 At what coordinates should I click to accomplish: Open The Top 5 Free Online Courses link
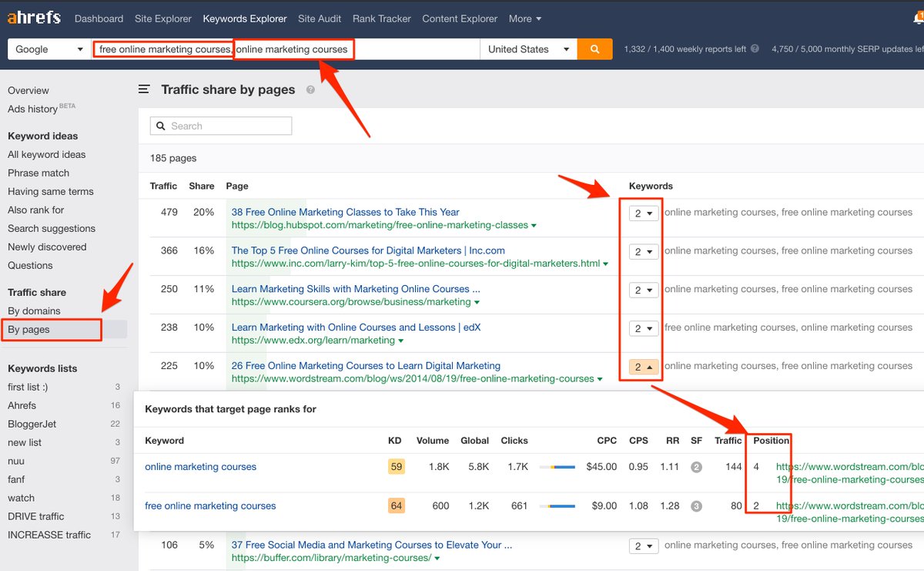[368, 251]
